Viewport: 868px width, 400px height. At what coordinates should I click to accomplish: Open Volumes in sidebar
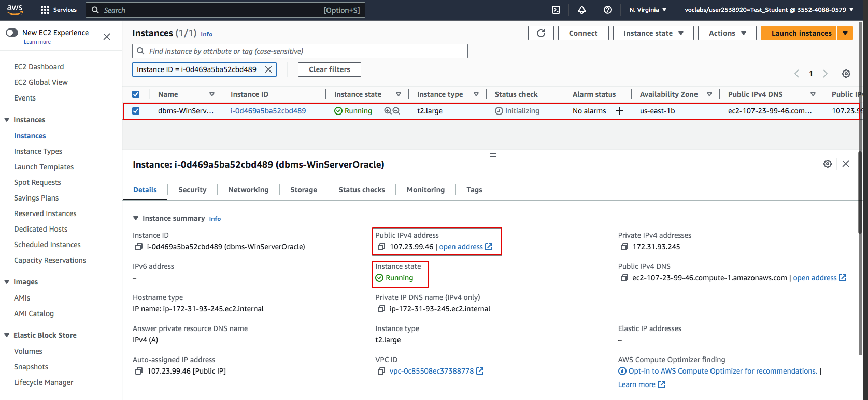coord(28,351)
